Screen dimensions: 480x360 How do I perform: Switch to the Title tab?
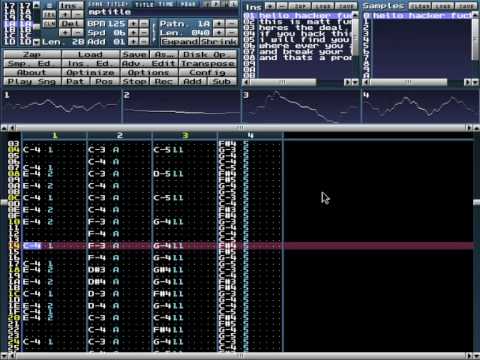[x=144, y=5]
